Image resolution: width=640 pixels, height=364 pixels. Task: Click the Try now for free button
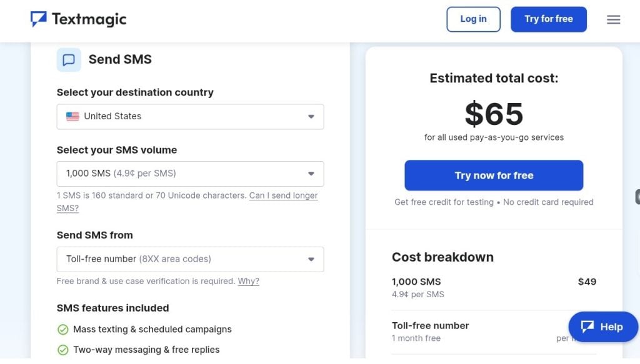pos(494,175)
